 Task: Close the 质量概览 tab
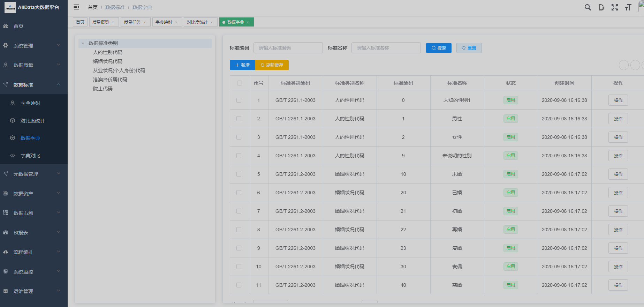[x=113, y=22]
